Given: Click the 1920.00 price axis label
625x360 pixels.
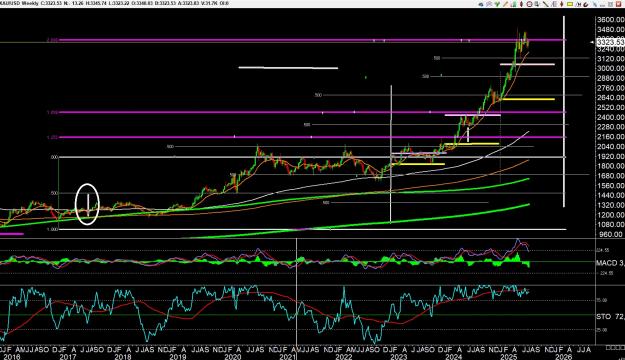Looking at the screenshot, I should [610, 156].
